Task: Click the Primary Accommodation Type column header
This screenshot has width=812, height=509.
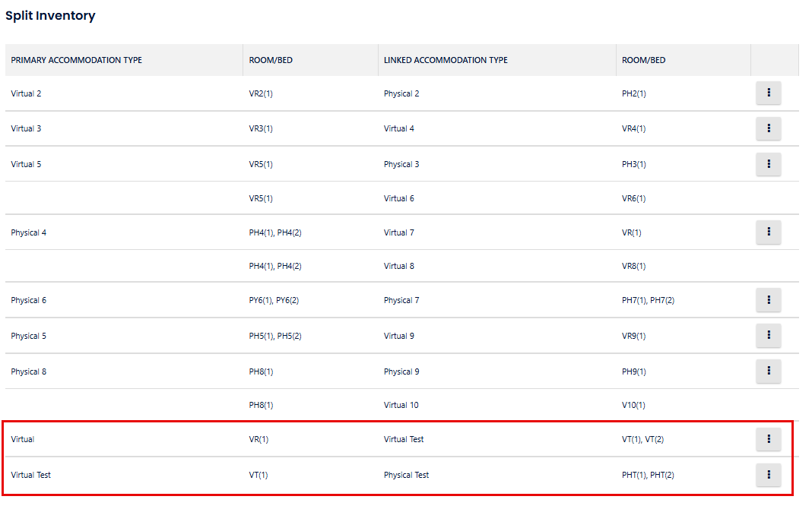Action: [77, 60]
